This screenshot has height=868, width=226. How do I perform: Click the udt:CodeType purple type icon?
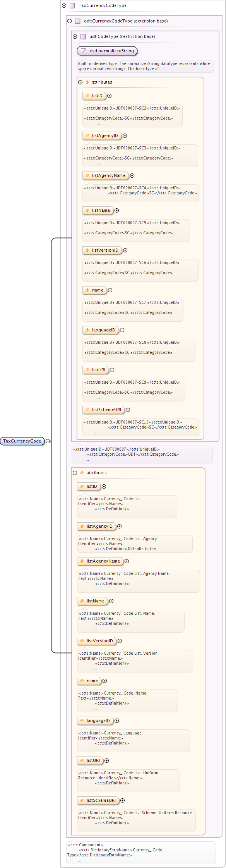83,37
